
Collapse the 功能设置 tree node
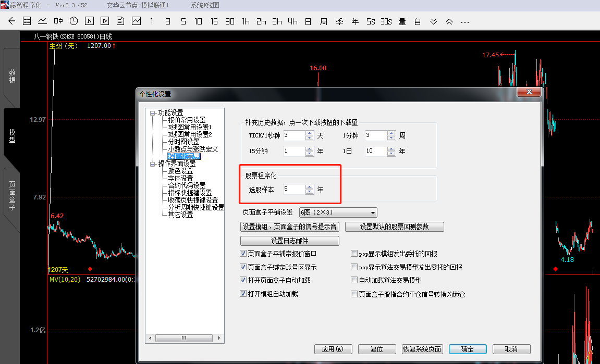point(153,113)
